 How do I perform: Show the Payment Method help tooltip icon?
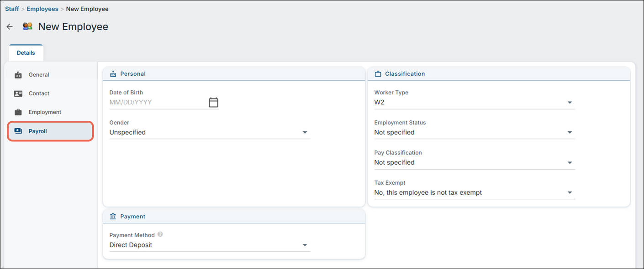click(x=160, y=235)
